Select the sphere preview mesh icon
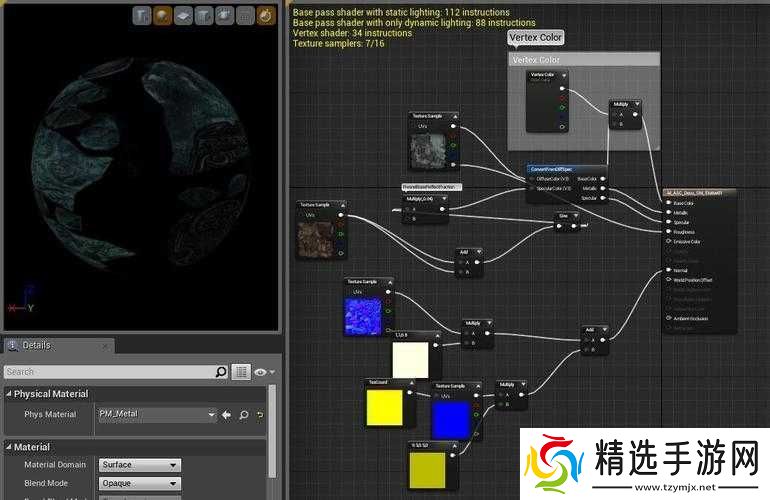 [x=163, y=15]
